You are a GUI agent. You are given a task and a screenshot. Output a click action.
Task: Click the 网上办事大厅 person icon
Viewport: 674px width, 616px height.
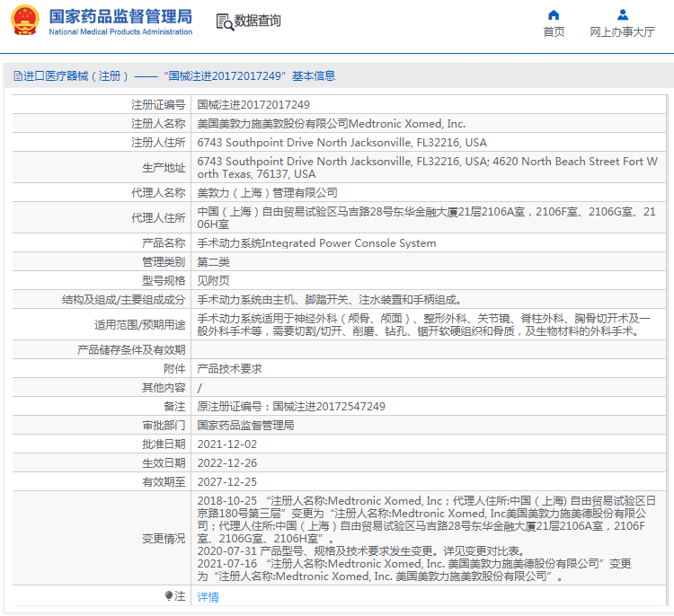tap(622, 14)
